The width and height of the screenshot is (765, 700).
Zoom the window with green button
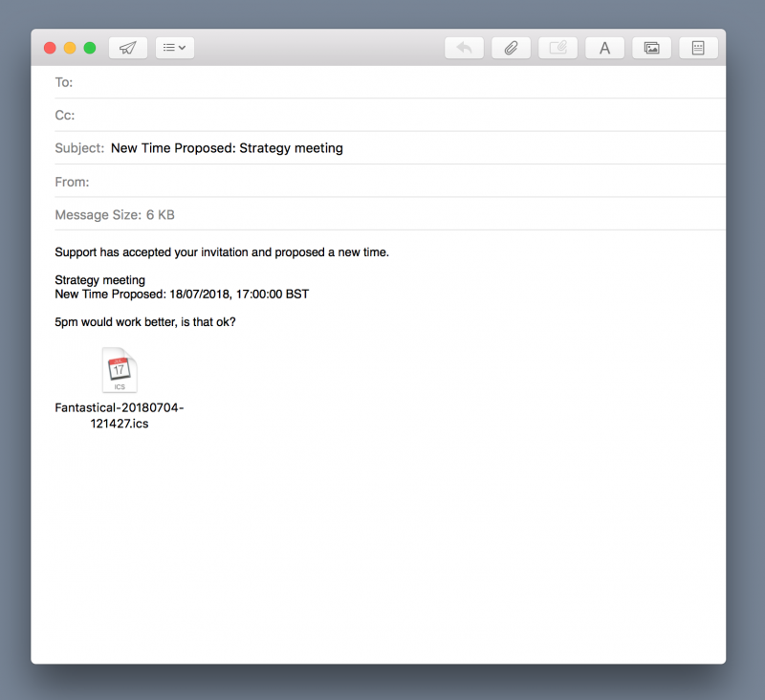[90, 48]
